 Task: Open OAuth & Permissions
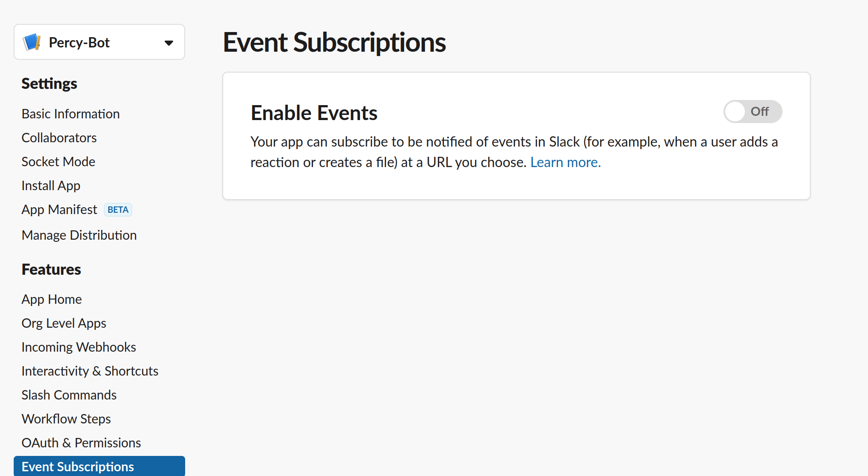click(x=81, y=443)
